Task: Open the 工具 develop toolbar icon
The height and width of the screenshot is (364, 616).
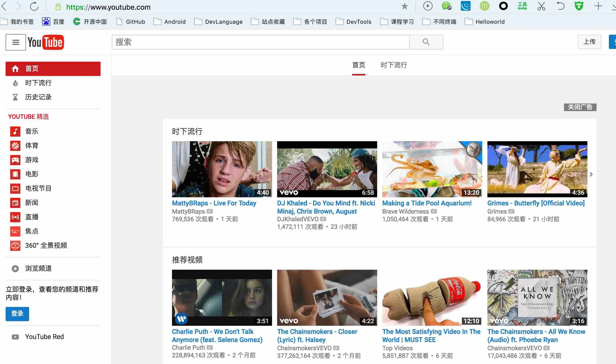Action: click(522, 6)
